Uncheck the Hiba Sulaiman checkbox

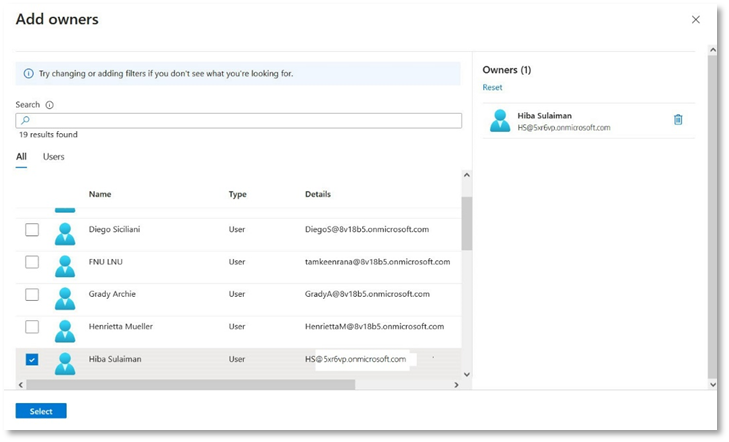pyautogui.click(x=32, y=360)
